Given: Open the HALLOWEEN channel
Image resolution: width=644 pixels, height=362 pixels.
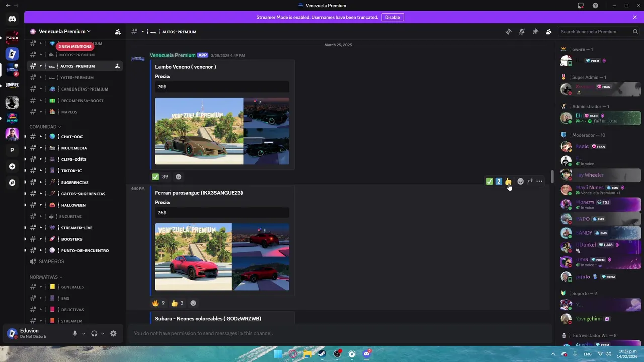Looking at the screenshot, I should [73, 205].
